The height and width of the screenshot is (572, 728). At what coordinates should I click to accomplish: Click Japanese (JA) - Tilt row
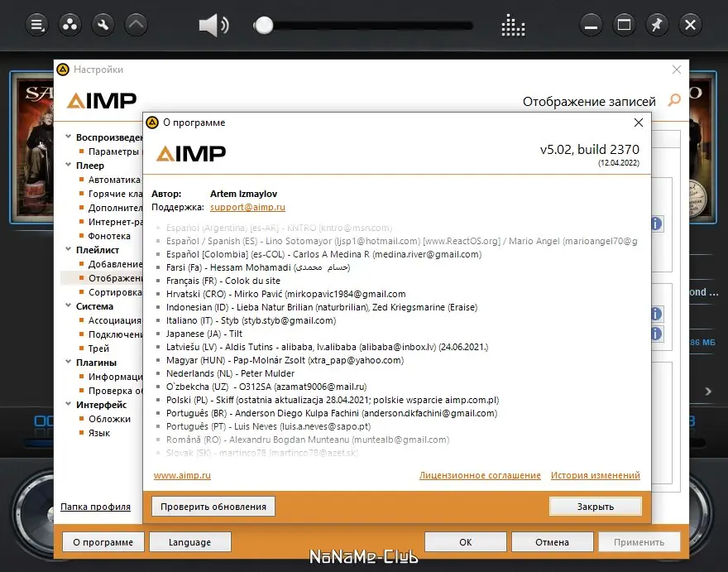(204, 334)
